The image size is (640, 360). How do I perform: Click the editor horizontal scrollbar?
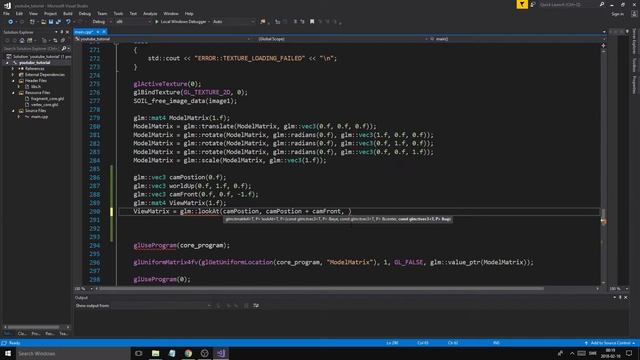pyautogui.click(x=322, y=289)
